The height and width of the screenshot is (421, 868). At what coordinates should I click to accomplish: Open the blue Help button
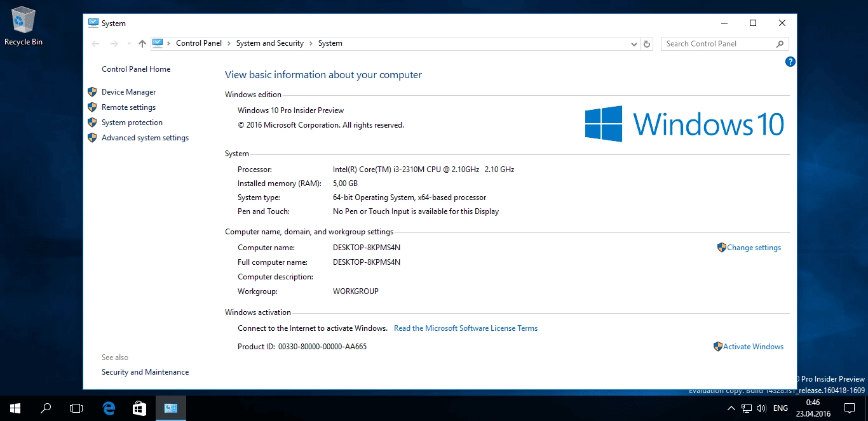coord(790,62)
